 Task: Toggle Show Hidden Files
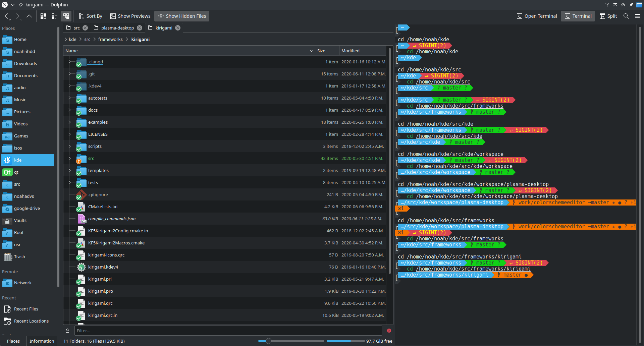[182, 16]
